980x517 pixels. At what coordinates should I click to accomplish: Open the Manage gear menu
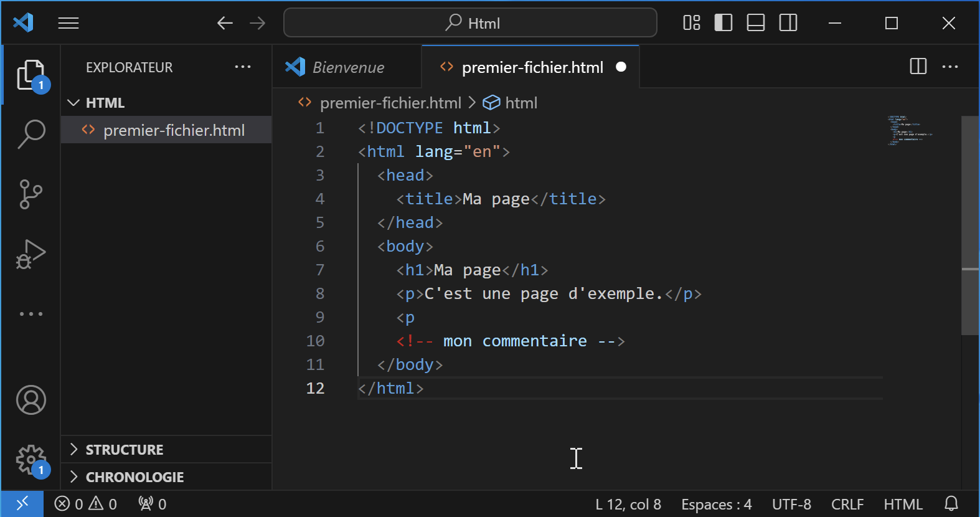point(31,461)
